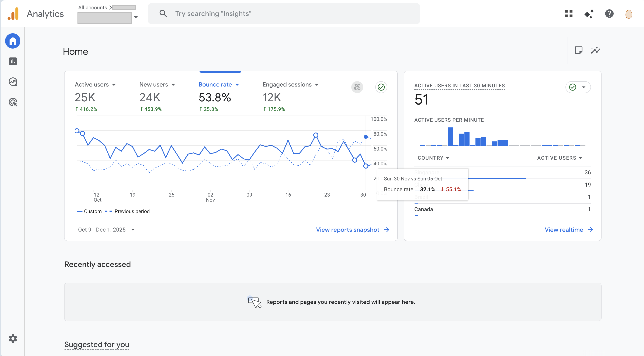This screenshot has height=356, width=644.
Task: Open the Advertising section from sidebar
Action: (x=13, y=102)
